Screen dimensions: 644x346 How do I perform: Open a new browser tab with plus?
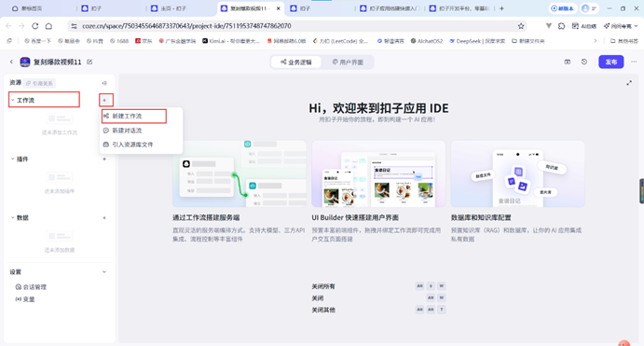pos(502,8)
